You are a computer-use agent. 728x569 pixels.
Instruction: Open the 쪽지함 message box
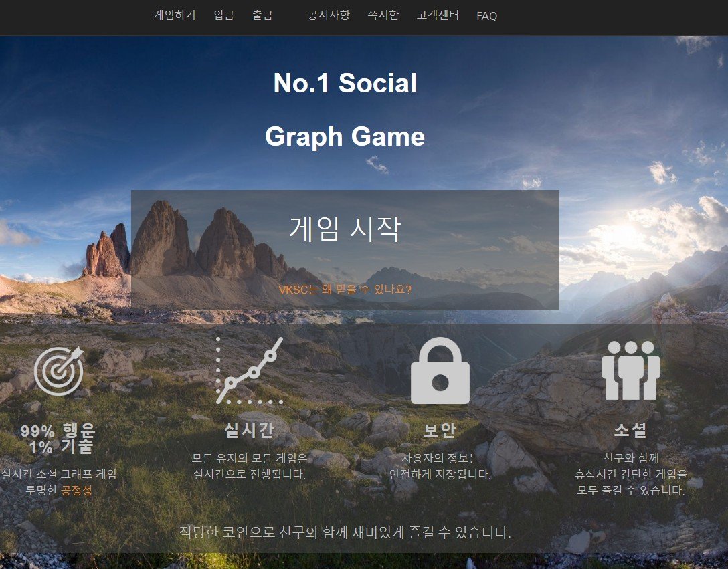383,15
